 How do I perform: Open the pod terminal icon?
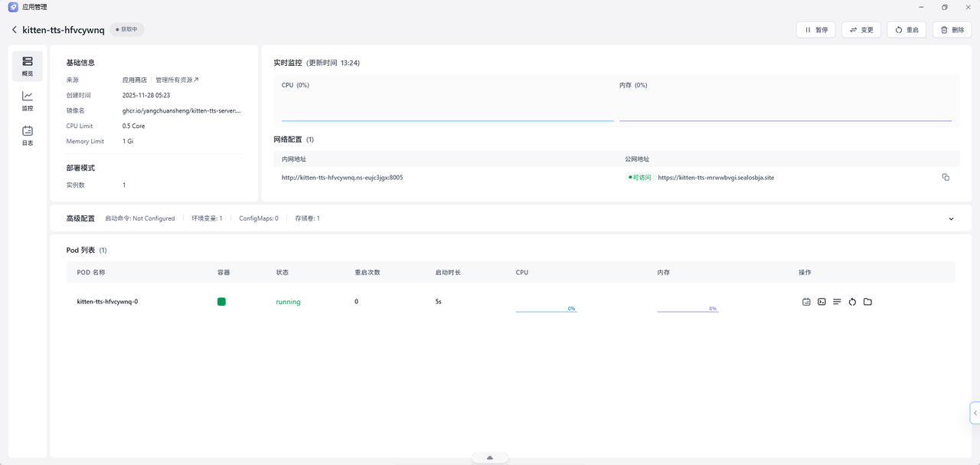point(822,302)
